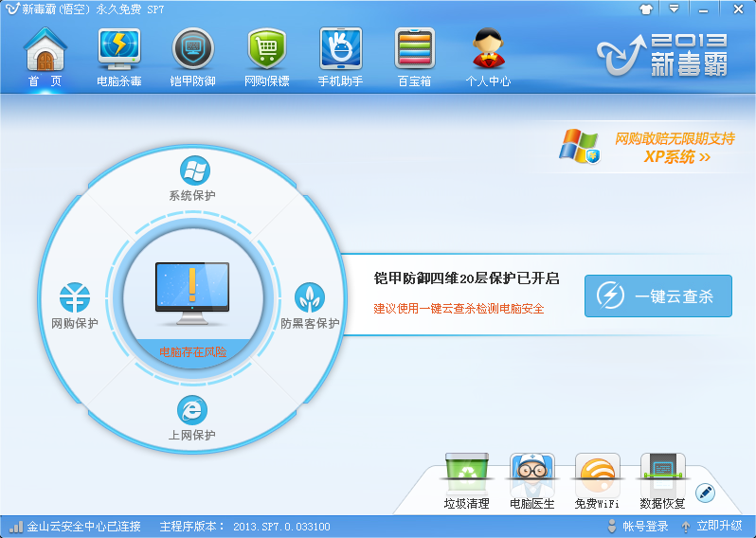Click the 新毒霸 title bar logo icon
The height and width of the screenshot is (538, 756).
[x=12, y=9]
